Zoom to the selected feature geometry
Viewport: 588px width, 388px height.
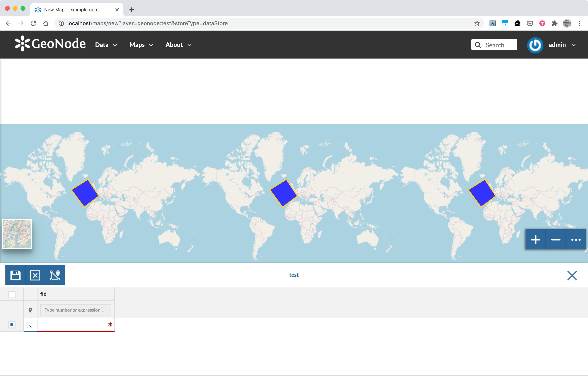tap(29, 325)
